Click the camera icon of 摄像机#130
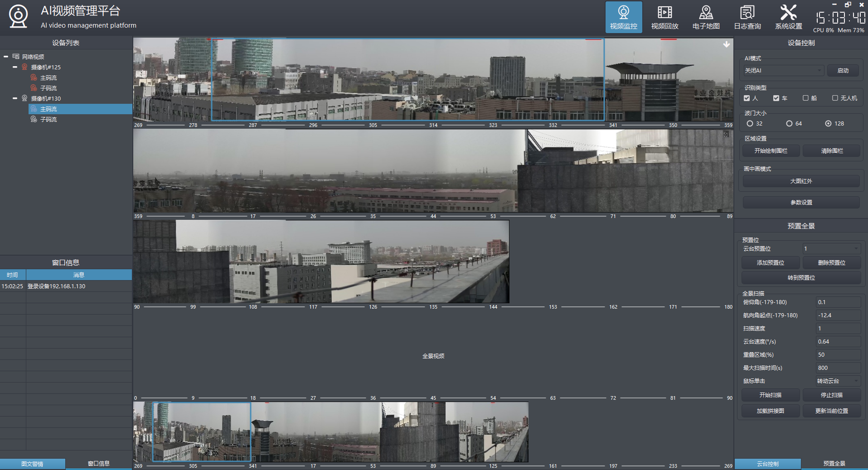This screenshot has height=470, width=868. pyautogui.click(x=25, y=98)
